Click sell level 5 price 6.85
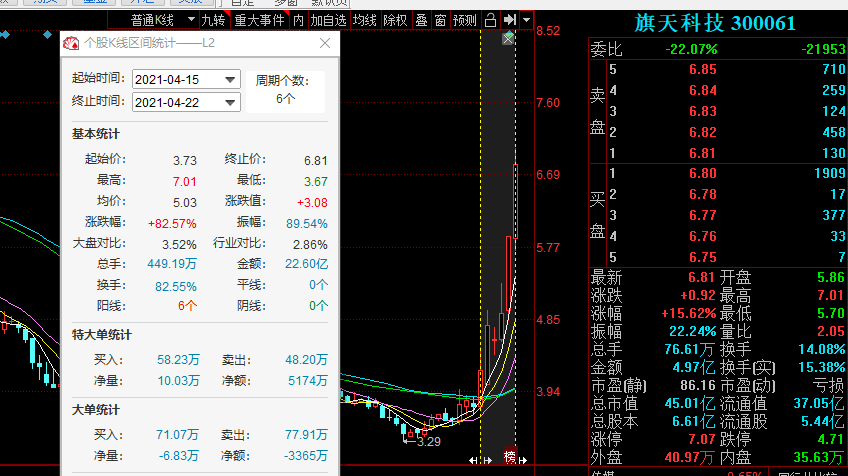 coord(703,69)
